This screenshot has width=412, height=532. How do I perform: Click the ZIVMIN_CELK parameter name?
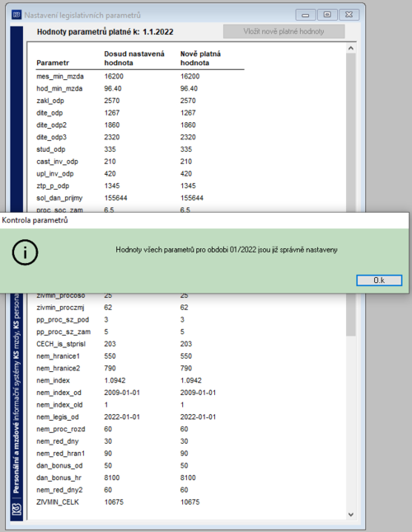pyautogui.click(x=58, y=502)
